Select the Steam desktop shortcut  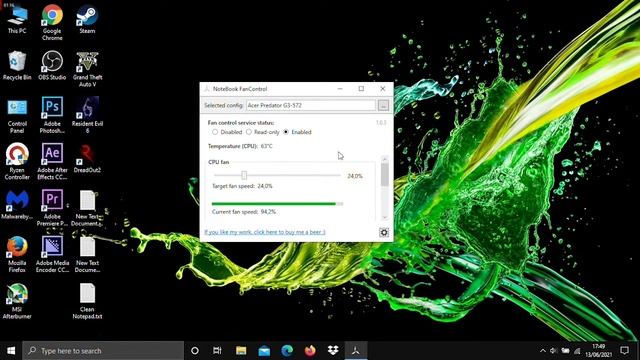tap(87, 19)
